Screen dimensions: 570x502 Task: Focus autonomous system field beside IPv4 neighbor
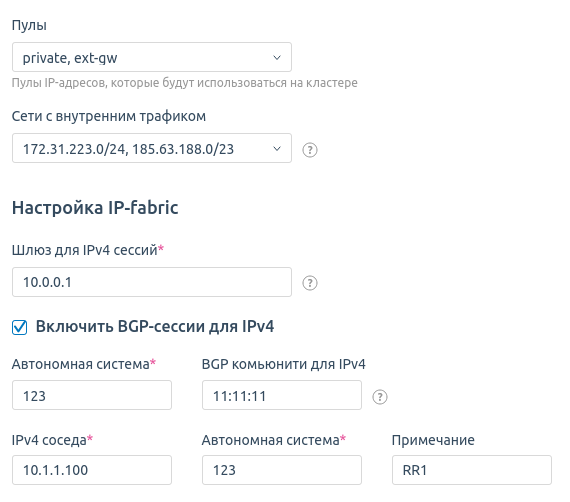282,470
